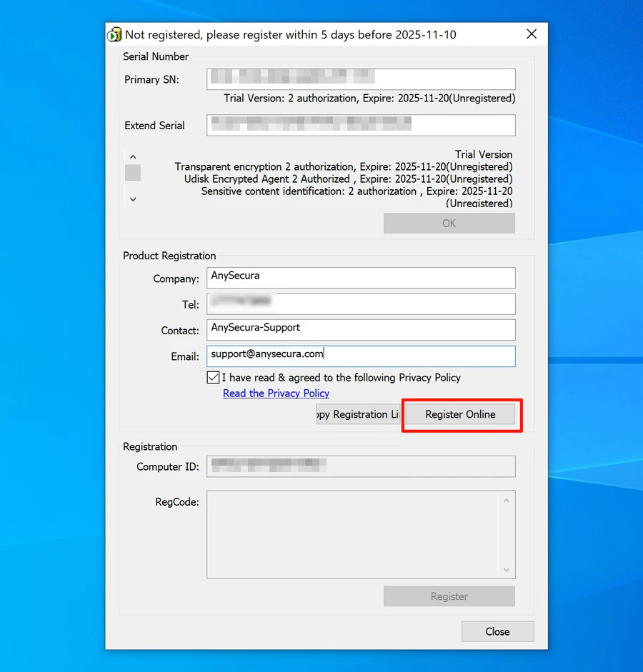This screenshot has width=643, height=672.
Task: Uncheck the Privacy Policy agreement checkbox
Action: tap(213, 377)
